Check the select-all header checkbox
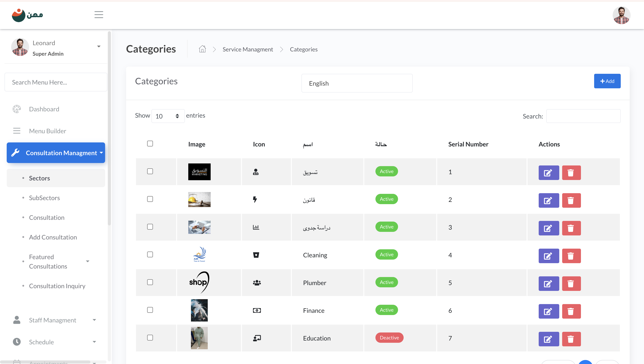The image size is (644, 364). [150, 144]
